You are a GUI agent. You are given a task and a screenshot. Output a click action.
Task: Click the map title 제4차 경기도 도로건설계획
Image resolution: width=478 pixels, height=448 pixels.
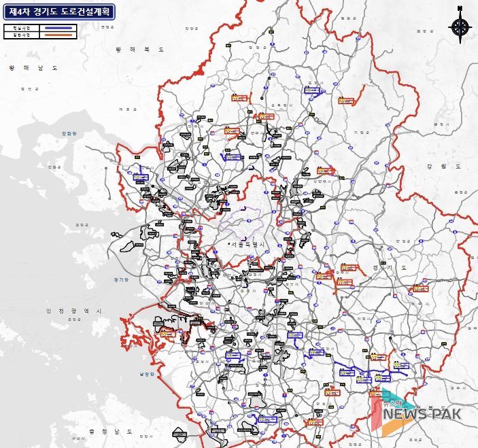tap(58, 11)
